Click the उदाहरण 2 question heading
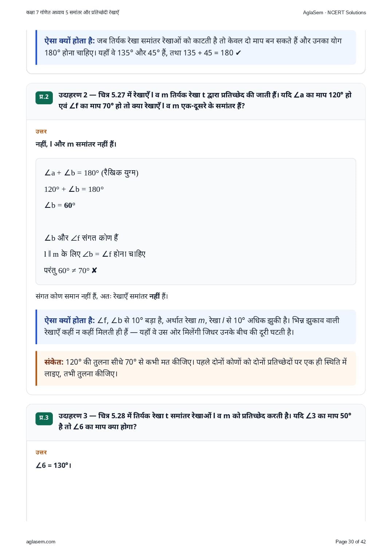The width and height of the screenshot is (392, 555). click(x=205, y=100)
